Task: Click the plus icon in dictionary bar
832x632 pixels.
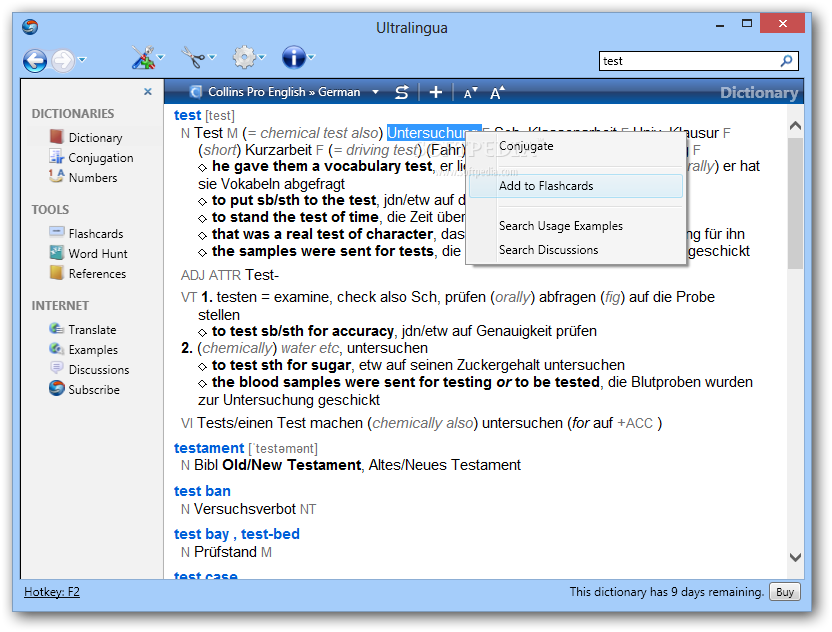Action: tap(436, 92)
